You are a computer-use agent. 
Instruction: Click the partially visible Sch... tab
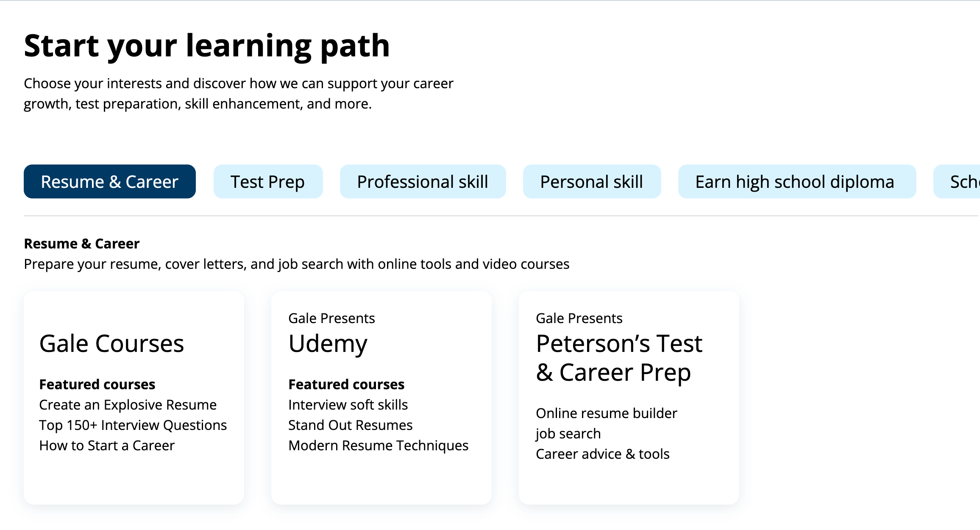[x=957, y=181]
